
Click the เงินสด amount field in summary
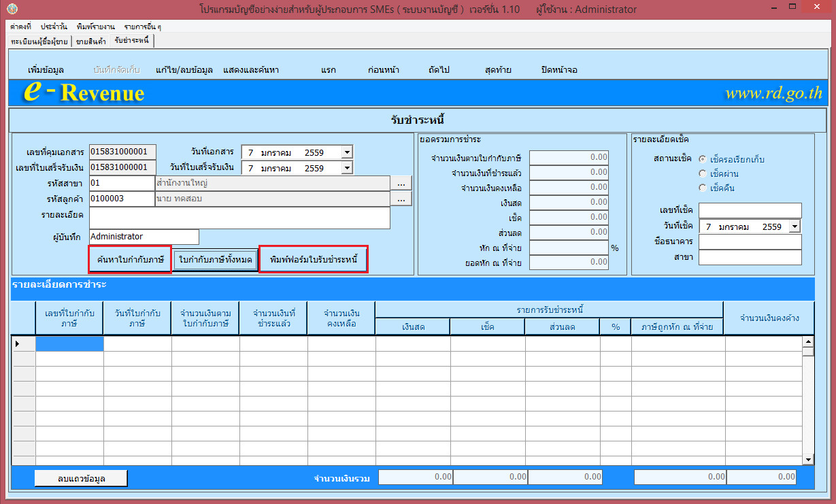[569, 203]
